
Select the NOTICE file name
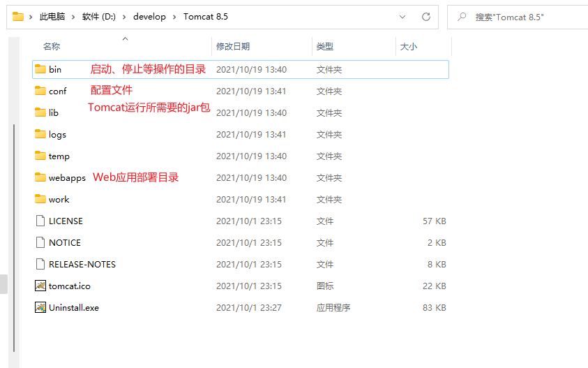click(65, 243)
